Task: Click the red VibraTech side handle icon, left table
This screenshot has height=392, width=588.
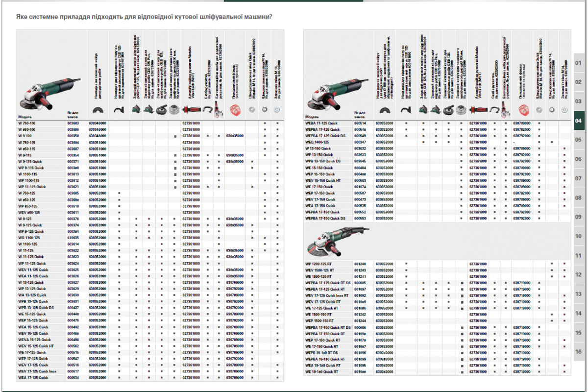Action: click(x=191, y=110)
